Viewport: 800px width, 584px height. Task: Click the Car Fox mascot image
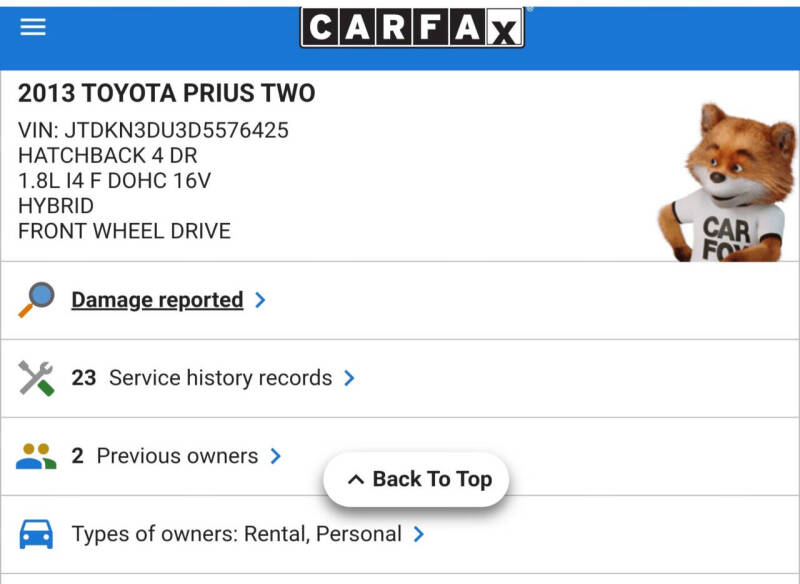point(724,185)
